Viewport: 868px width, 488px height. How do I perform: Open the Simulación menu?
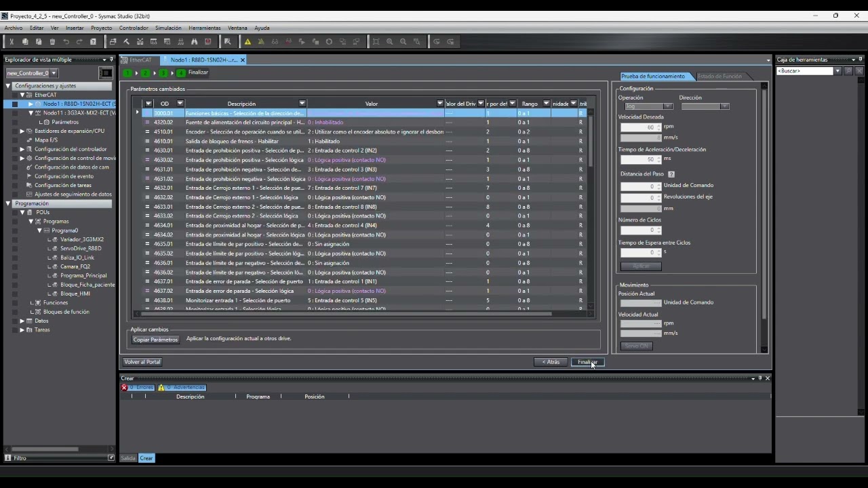[168, 28]
